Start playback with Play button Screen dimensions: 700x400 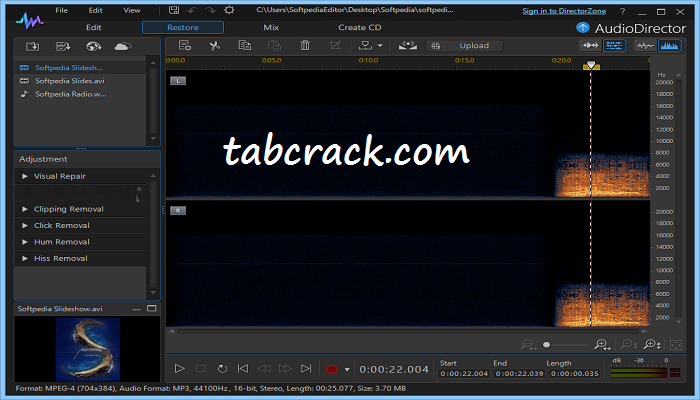(x=179, y=369)
